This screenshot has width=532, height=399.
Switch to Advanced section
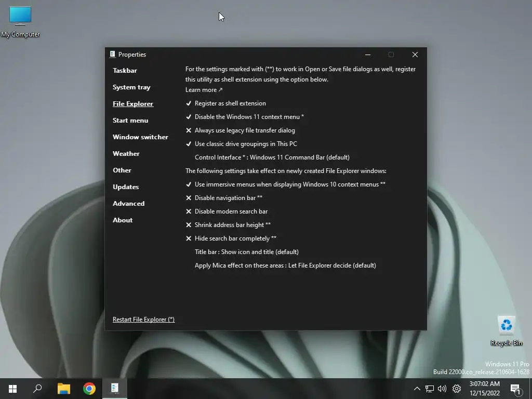click(x=129, y=204)
